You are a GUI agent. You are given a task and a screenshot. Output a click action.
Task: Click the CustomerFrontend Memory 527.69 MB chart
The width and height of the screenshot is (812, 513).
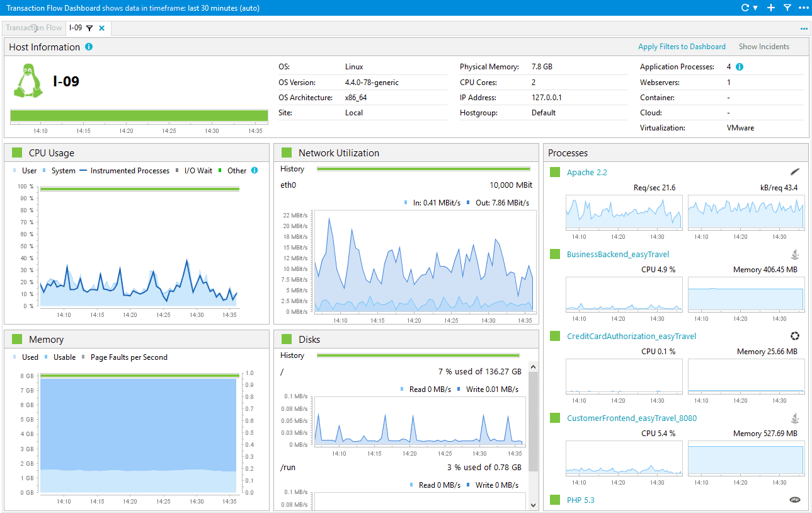click(x=746, y=458)
